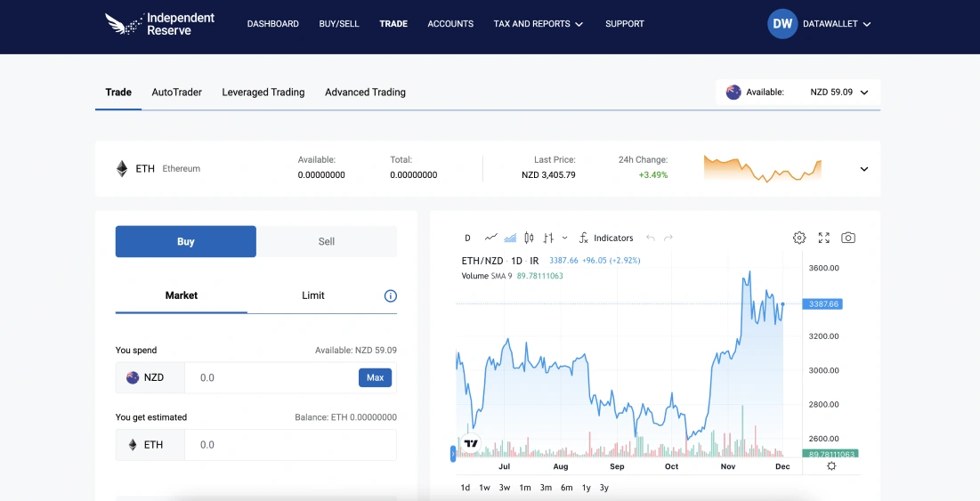
Task: Select the area chart style icon
Action: (510, 238)
